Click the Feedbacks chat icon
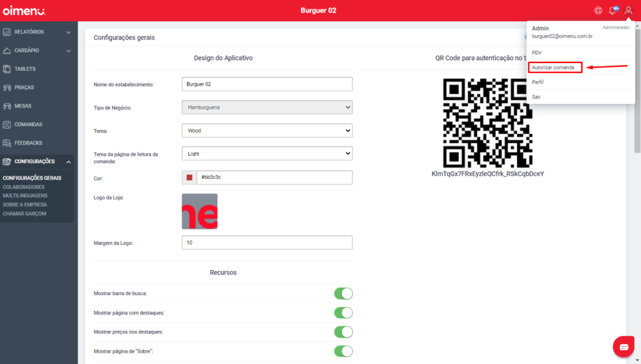Viewport: 641px width, 364px height. 7,143
